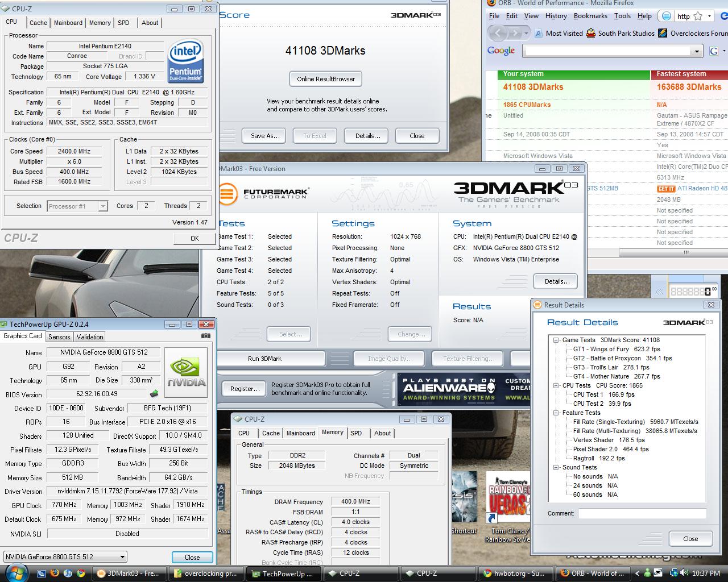Click Details button under System in 3DMark03
The height and width of the screenshot is (582, 728).
(556, 281)
